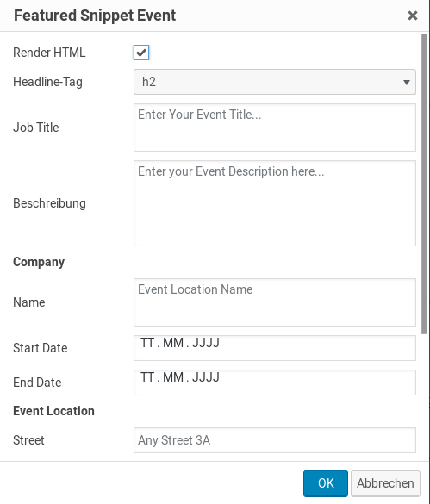Select the MM month segment of Start Date
The image size is (430, 504).
(173, 343)
